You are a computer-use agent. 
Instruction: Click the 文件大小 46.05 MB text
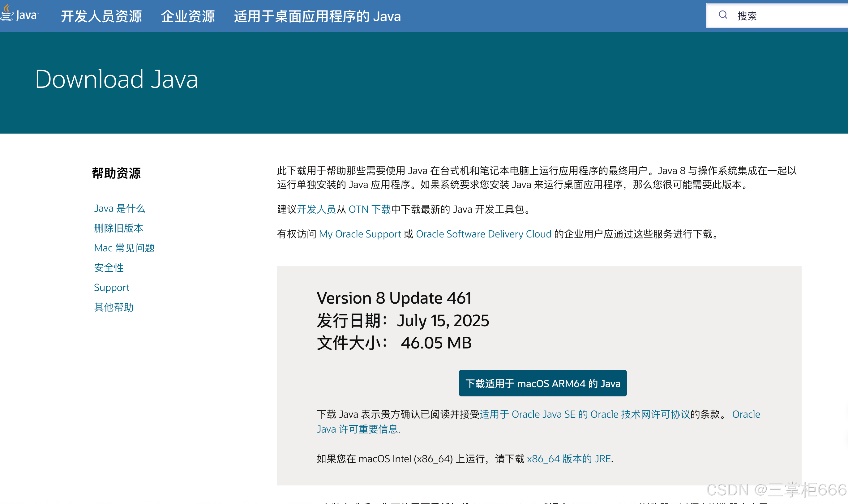pyautogui.click(x=394, y=343)
